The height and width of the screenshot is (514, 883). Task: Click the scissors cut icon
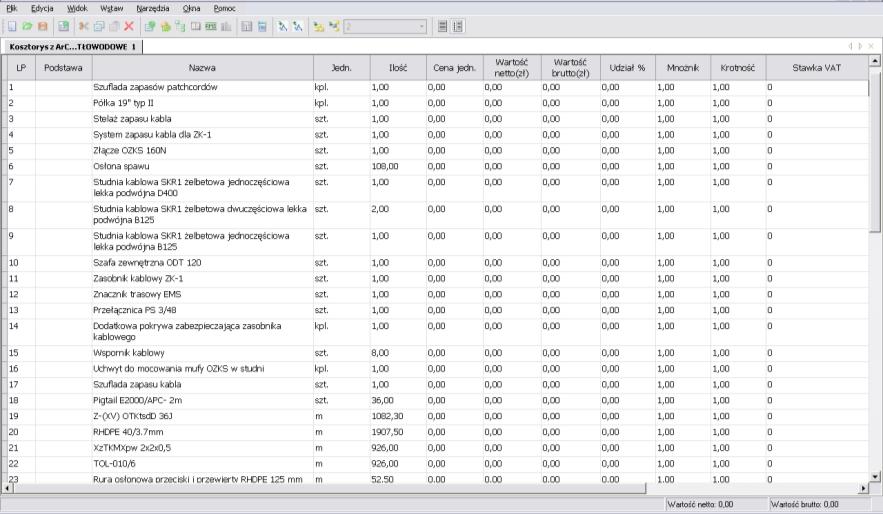[x=84, y=26]
